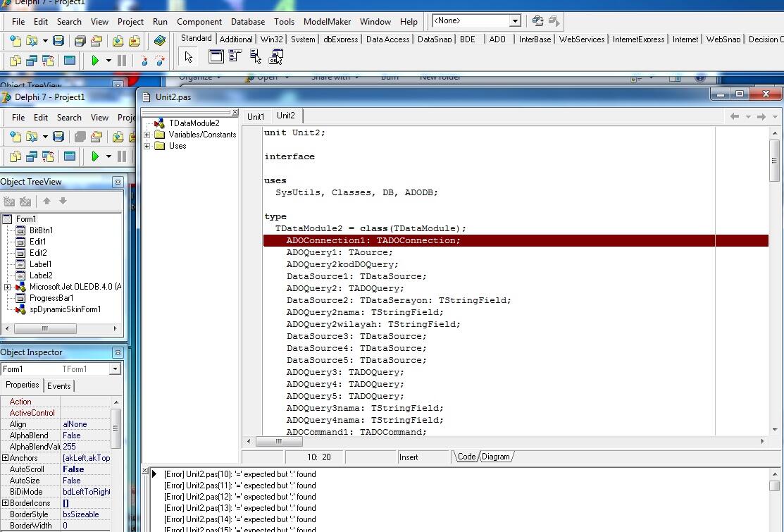Pick the PopupMenu component in Standard palette
This screenshot has height=532, width=784.
pos(256,57)
